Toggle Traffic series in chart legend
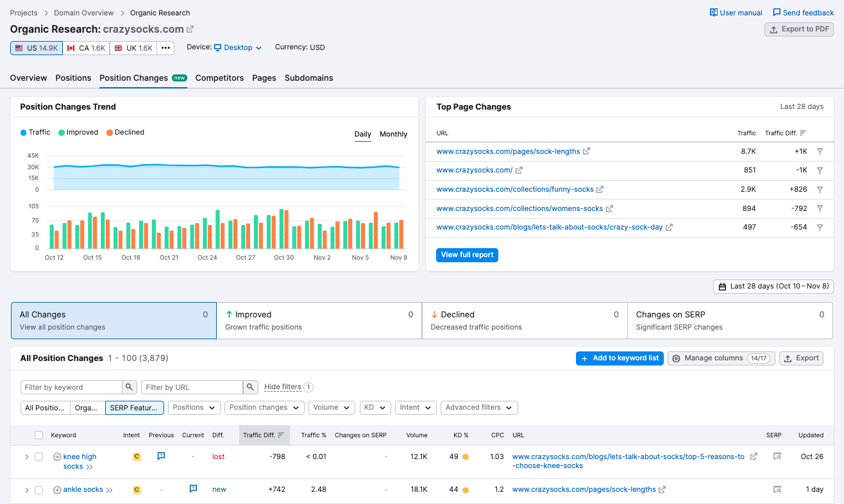 coord(35,132)
